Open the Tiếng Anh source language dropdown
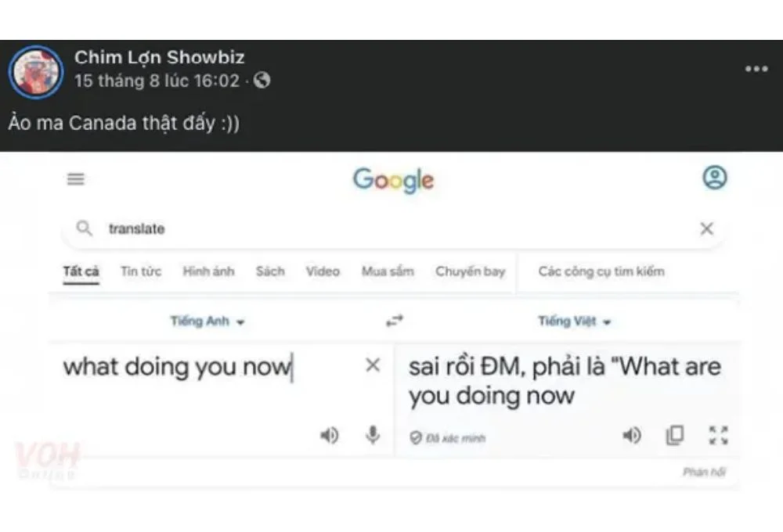The image size is (783, 532). point(207,321)
